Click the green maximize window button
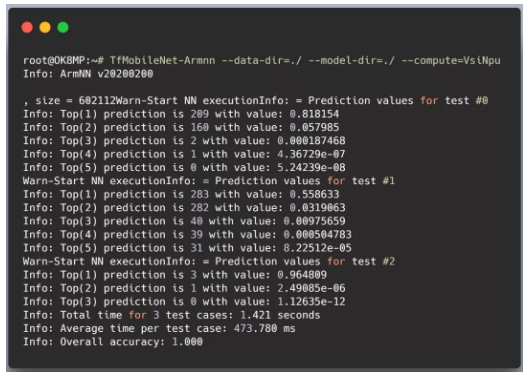529x376 pixels. click(x=63, y=27)
